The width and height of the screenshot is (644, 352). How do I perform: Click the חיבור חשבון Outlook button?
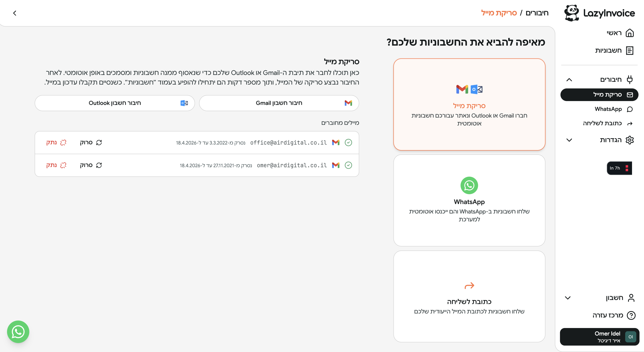tap(115, 103)
